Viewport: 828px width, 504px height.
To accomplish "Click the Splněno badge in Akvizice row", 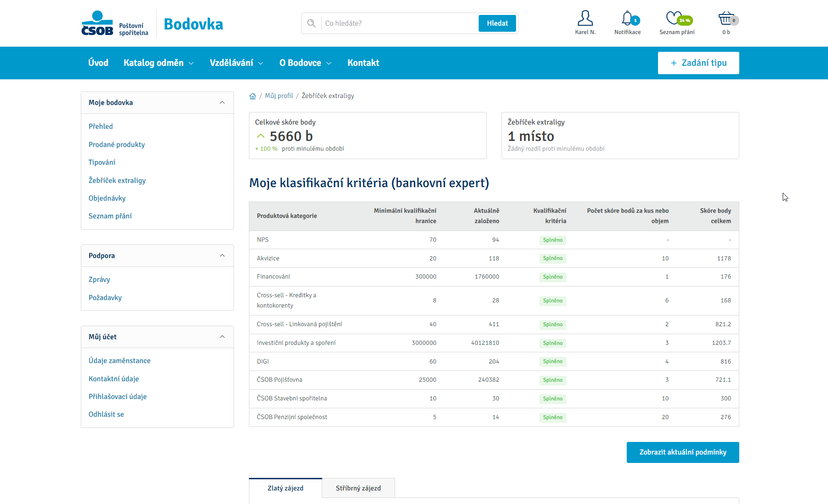I will (x=553, y=259).
